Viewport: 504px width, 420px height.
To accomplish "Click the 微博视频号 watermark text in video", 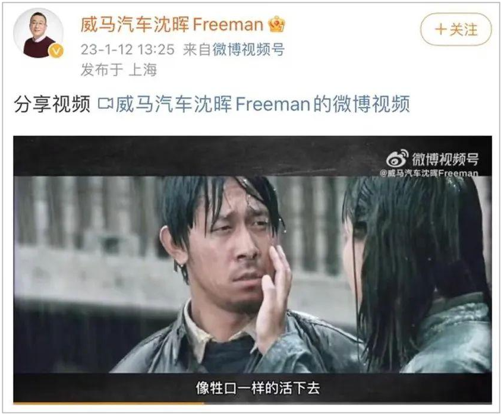I will click(445, 159).
